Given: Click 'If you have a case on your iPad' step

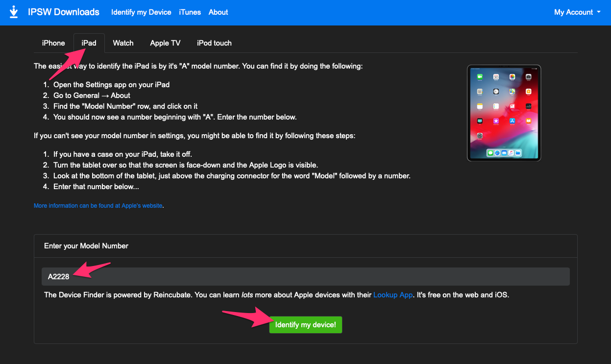Looking at the screenshot, I should pyautogui.click(x=122, y=154).
